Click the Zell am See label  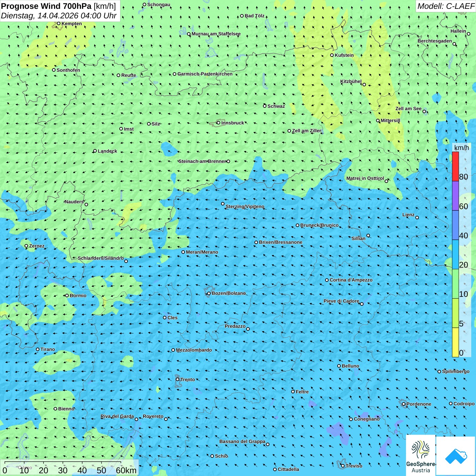click(x=408, y=108)
